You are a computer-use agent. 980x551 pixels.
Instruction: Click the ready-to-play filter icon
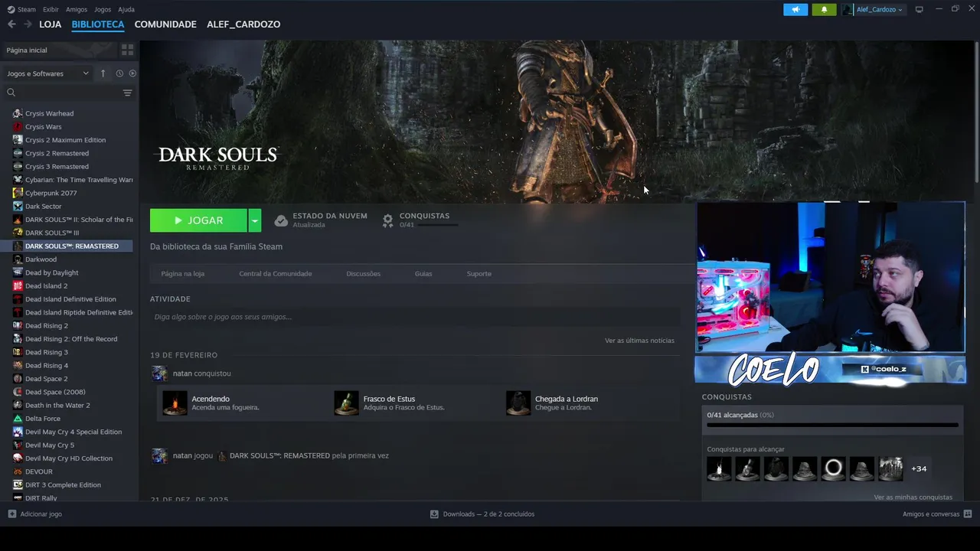click(132, 73)
